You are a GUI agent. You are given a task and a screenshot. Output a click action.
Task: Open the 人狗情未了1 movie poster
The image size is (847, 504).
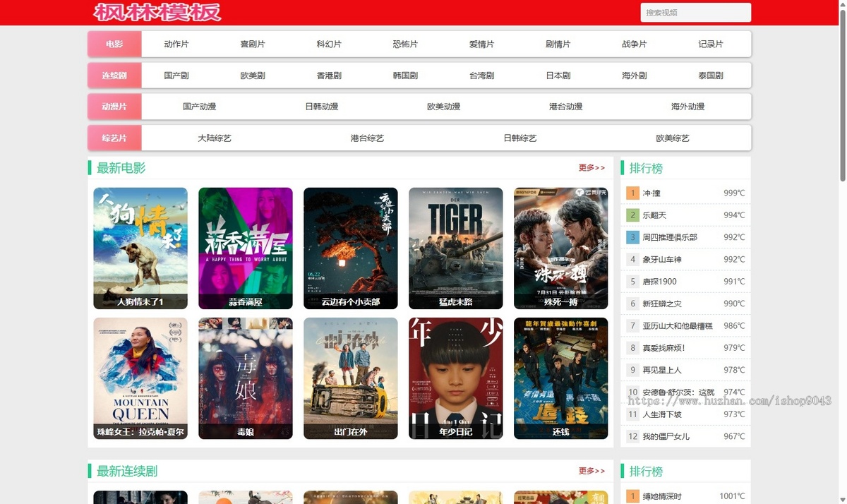pos(140,248)
